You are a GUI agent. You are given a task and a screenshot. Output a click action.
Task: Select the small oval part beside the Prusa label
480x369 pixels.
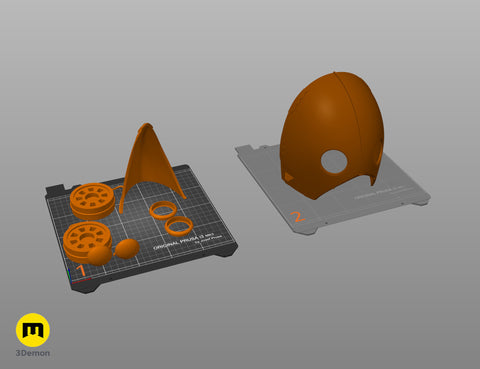tap(127, 249)
